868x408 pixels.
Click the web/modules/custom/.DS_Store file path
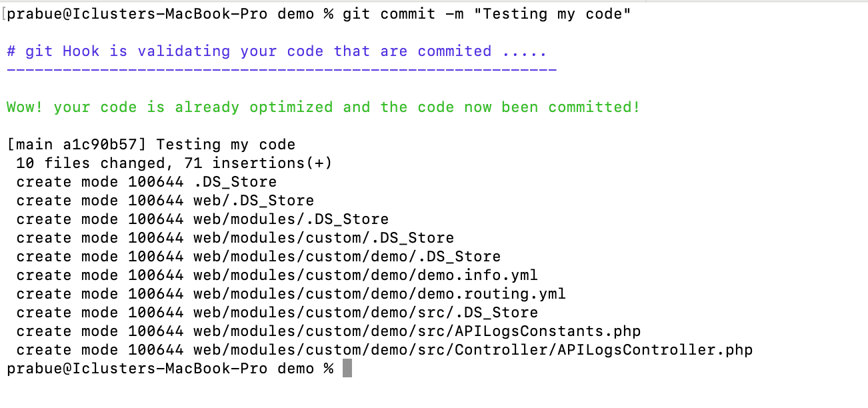(x=323, y=238)
